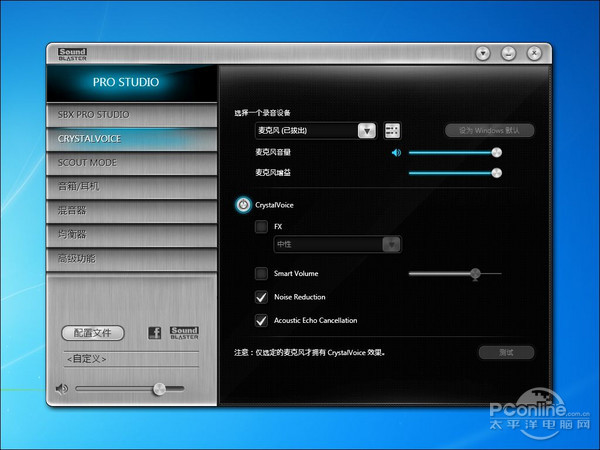Open the recording device settings grid icon
The height and width of the screenshot is (450, 600).
[392, 131]
